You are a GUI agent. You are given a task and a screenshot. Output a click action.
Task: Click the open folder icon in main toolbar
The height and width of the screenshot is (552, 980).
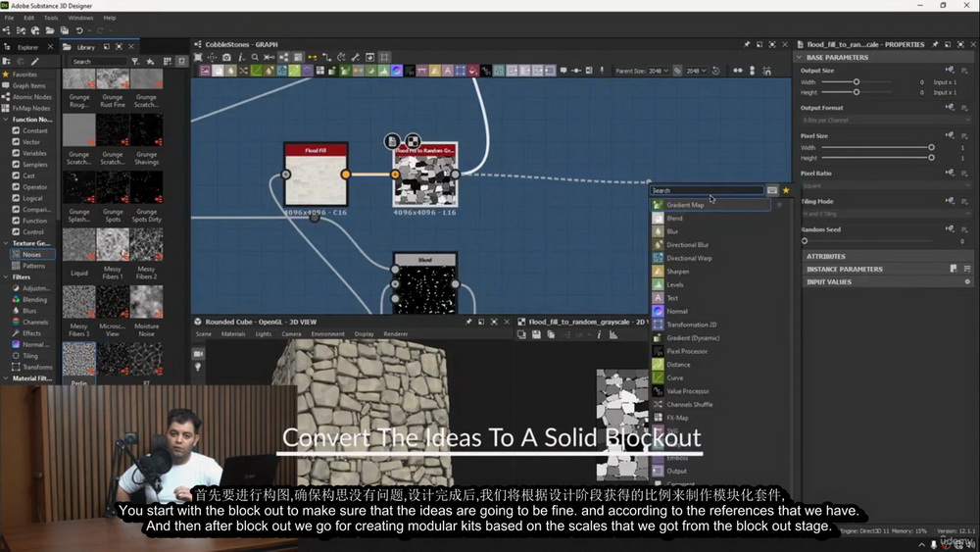[50, 30]
